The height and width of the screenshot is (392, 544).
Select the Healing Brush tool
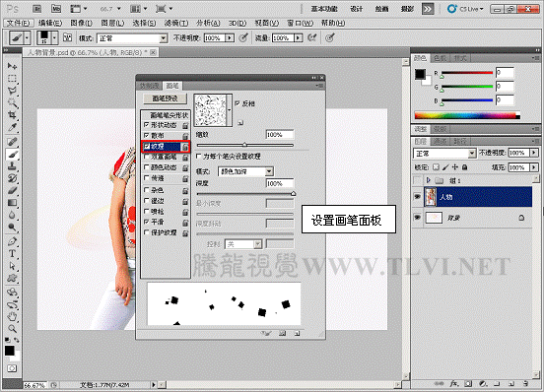point(12,142)
